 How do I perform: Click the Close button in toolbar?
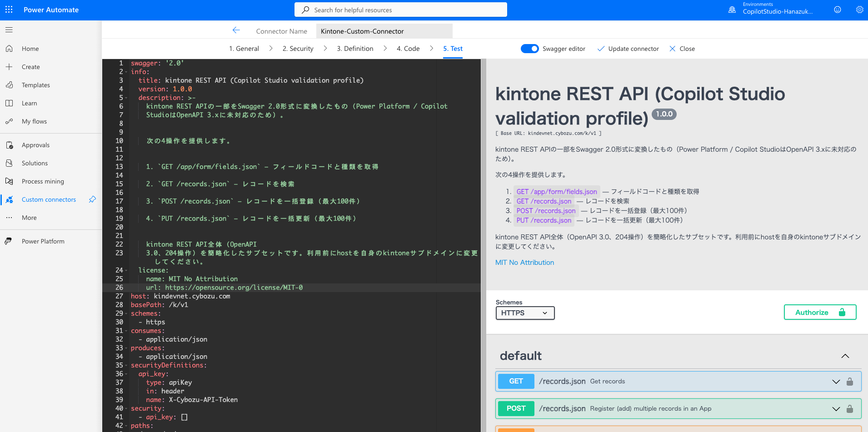coord(682,49)
